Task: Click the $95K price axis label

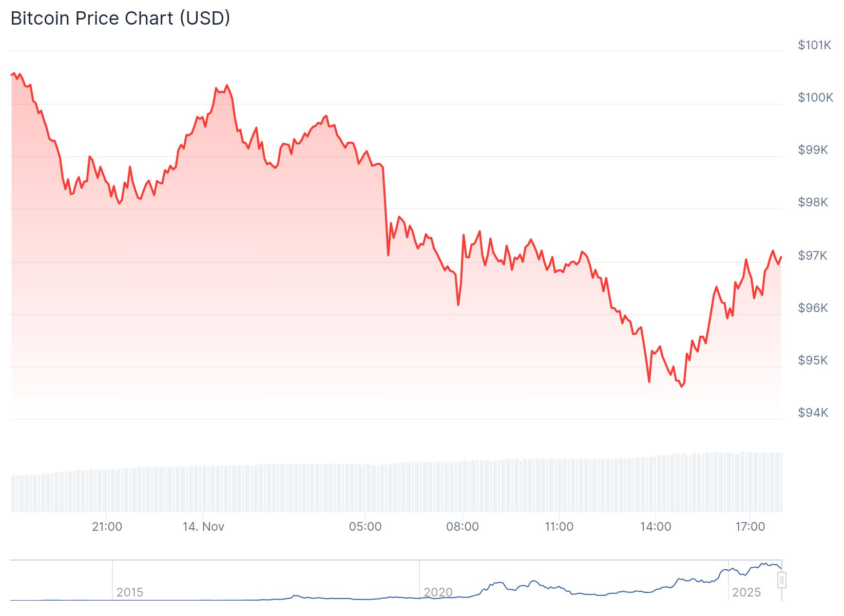Action: coord(813,360)
